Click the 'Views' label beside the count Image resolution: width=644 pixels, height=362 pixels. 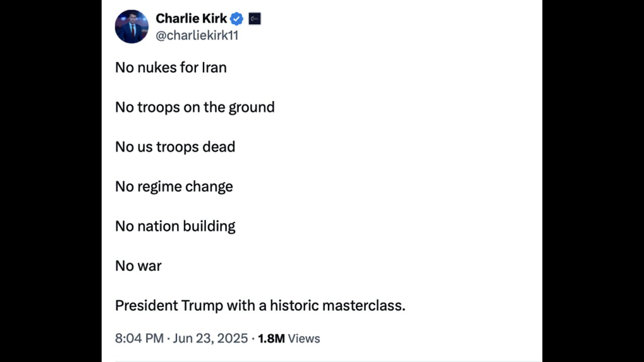304,338
